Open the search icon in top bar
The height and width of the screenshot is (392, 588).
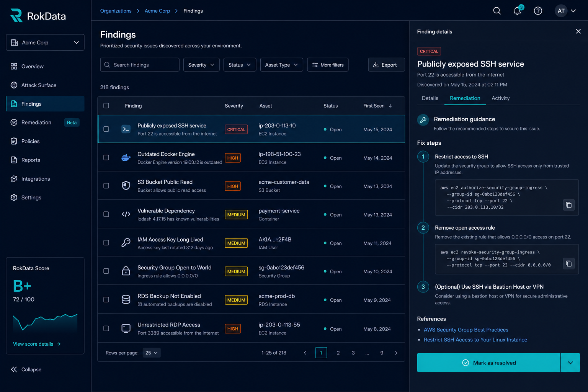point(497,11)
